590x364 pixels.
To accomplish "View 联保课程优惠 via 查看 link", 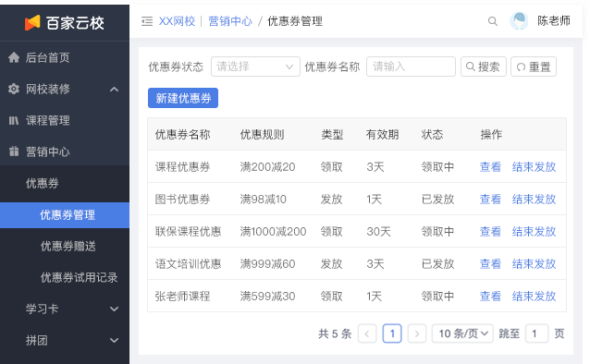I will pyautogui.click(x=491, y=231).
